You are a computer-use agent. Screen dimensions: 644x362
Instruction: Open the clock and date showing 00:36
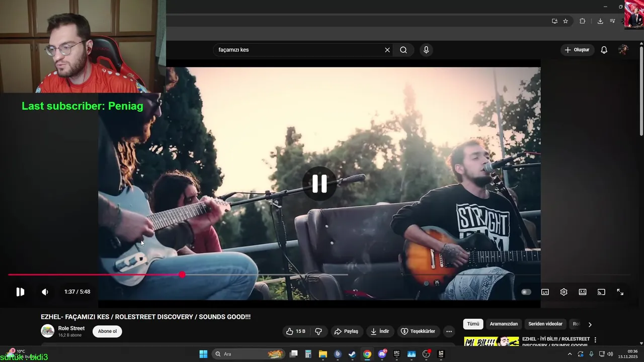(628, 354)
